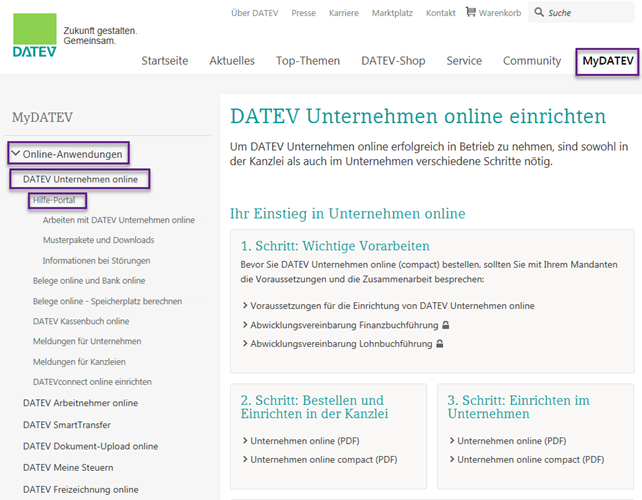Screen dimensions: 642x500
Task: Open DATEV Dokument-Upload online
Action: click(x=90, y=446)
